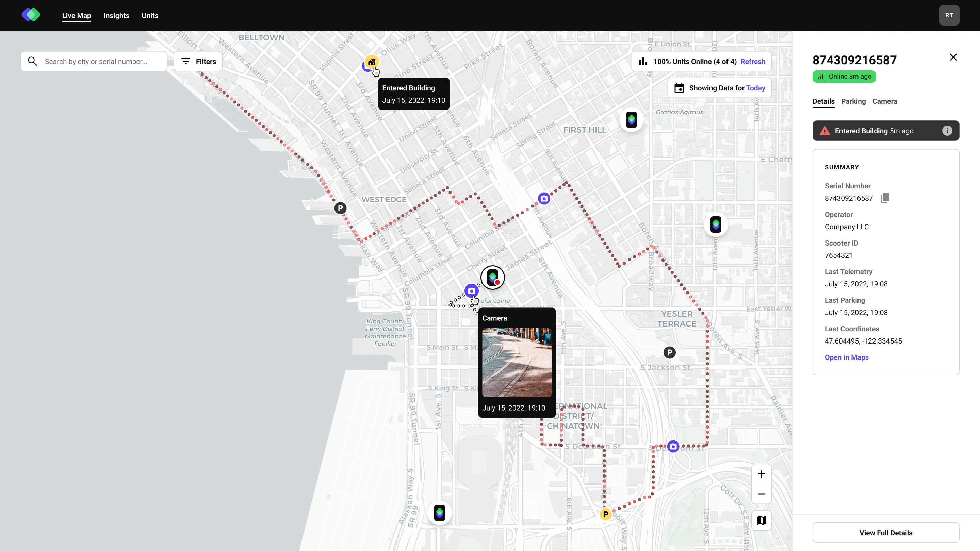Toggle map style with map layer icon

(x=761, y=520)
